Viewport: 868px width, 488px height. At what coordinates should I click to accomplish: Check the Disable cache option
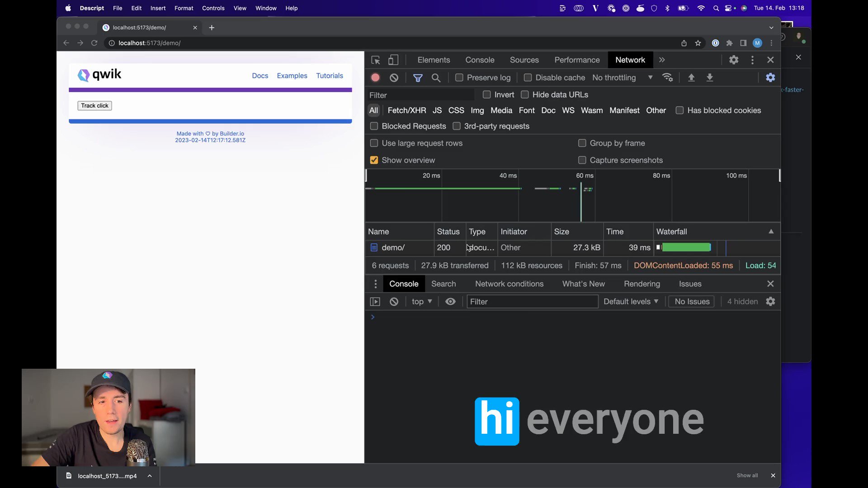(x=528, y=78)
